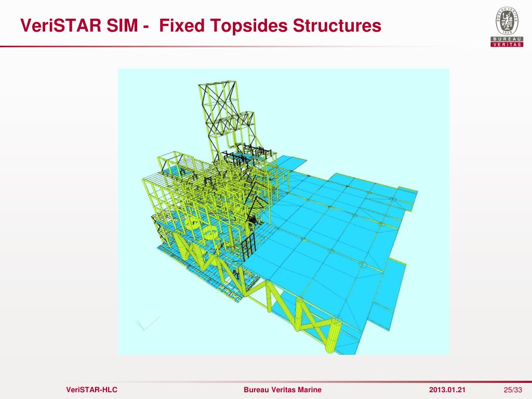Image resolution: width=532 pixels, height=399 pixels.
Task: Click the slide title VeriSTAR SIM - Fixed Topsides Structures
Action: coord(201,25)
